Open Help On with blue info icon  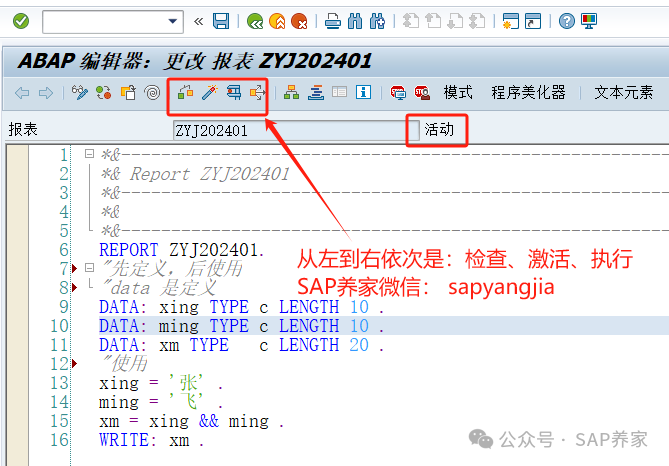[364, 92]
